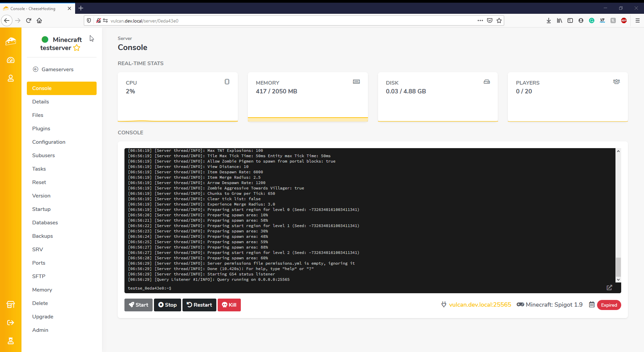The width and height of the screenshot is (644, 352).
Task: Click the logout arrow icon in sidebar
Action: pos(11,322)
